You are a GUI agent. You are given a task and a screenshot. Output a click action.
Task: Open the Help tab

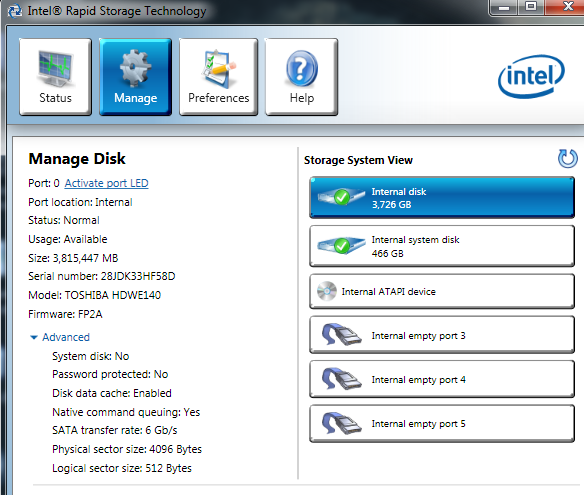click(x=301, y=77)
